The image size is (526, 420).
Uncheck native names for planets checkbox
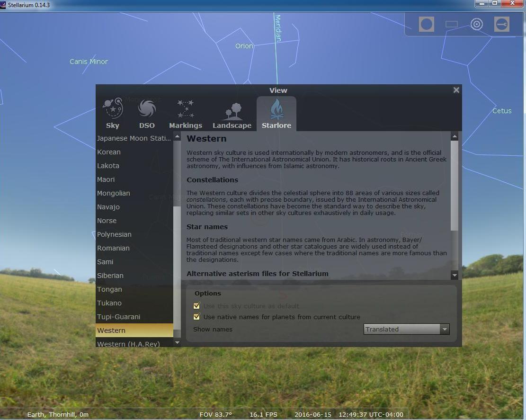pyautogui.click(x=197, y=317)
